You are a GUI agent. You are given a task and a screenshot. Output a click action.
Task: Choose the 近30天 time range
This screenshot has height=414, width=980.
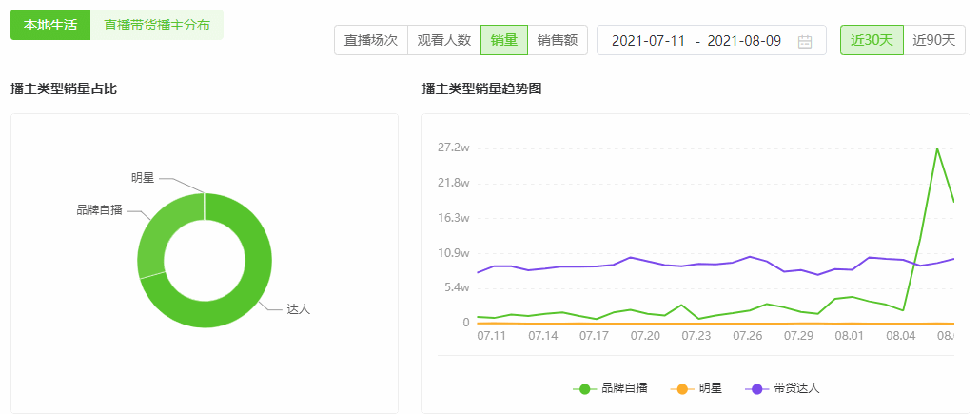pos(871,40)
